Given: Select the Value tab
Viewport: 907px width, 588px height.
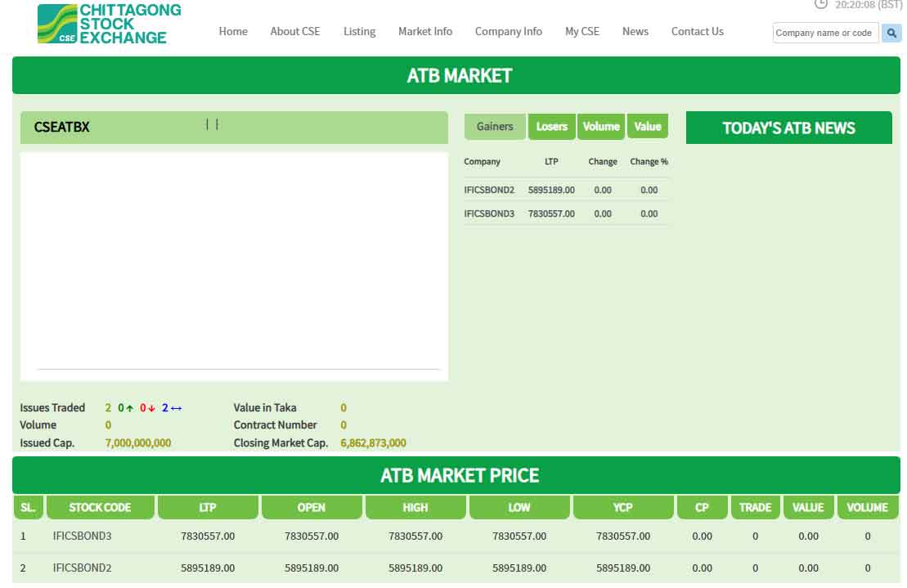Looking at the screenshot, I should click(x=648, y=127).
